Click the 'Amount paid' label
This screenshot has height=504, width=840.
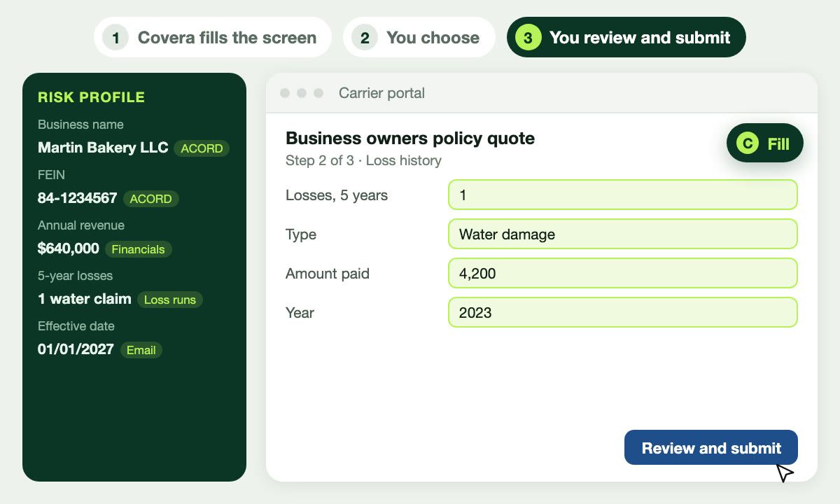coord(328,274)
